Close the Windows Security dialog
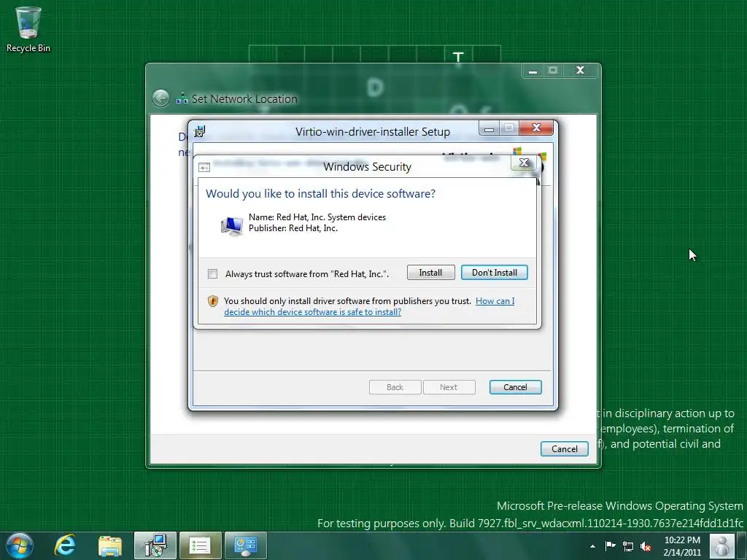The image size is (747, 560). (524, 163)
